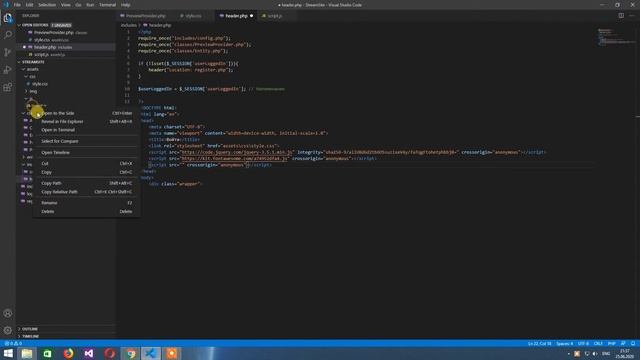
Task: Choose Copy in context menu
Action: coord(87,172)
